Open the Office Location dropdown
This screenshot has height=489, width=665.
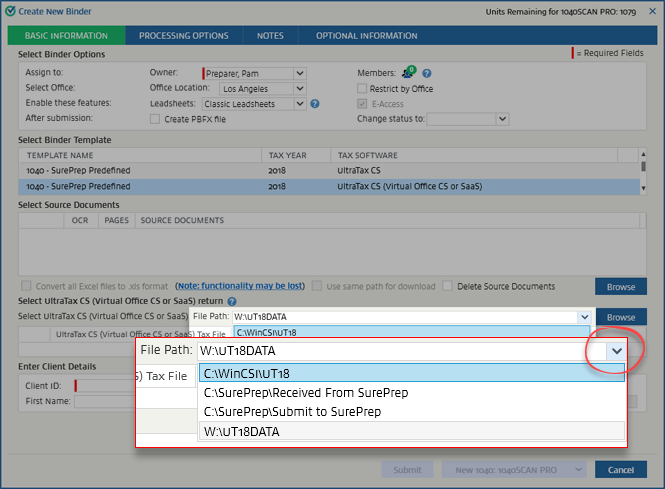click(299, 88)
